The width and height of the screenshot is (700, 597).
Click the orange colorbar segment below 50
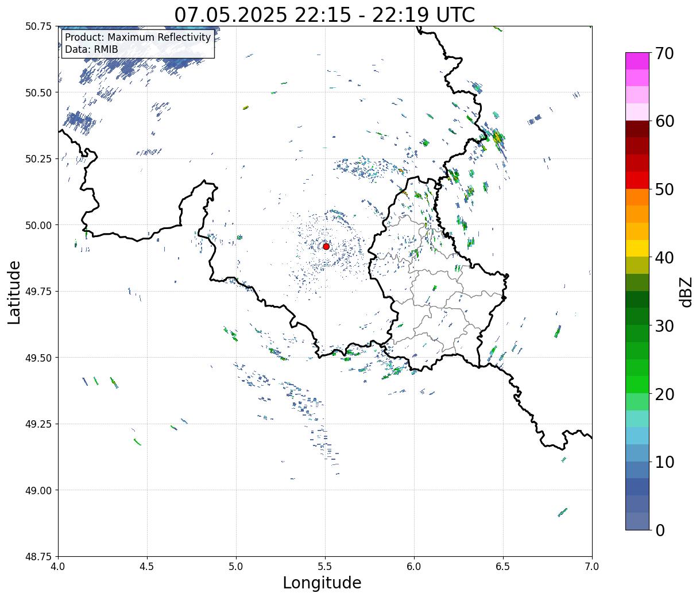coord(637,197)
